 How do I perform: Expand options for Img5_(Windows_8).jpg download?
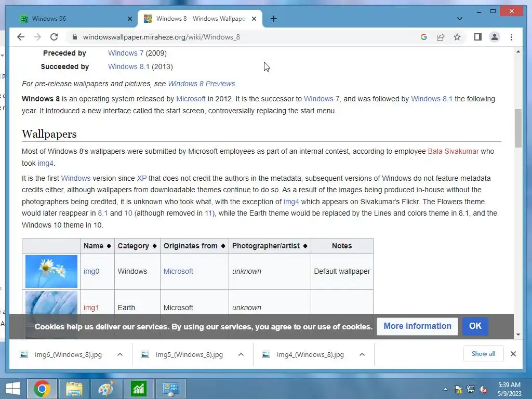[241, 354]
